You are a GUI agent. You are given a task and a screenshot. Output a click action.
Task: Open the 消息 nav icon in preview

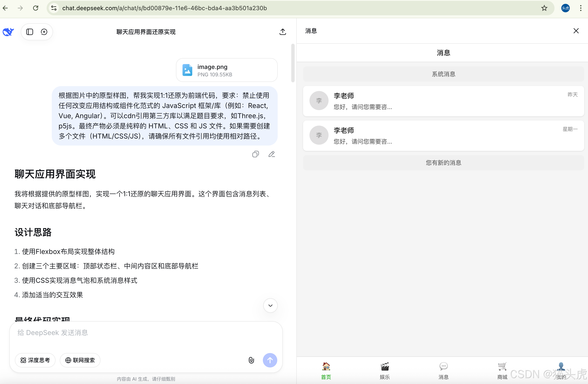(443, 370)
